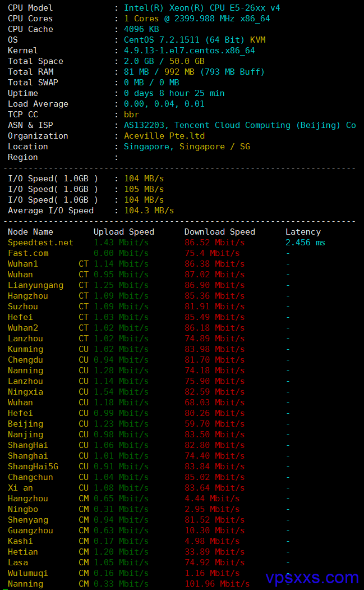Click the Average I/O Speed value 104.3 MB/s
Viewport: 364px width, 590px height.
149,211
